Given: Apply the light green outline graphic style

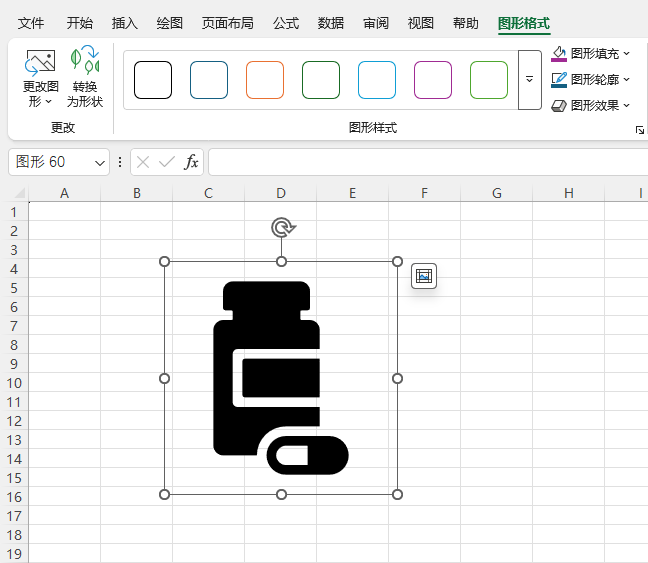Looking at the screenshot, I should 489,80.
